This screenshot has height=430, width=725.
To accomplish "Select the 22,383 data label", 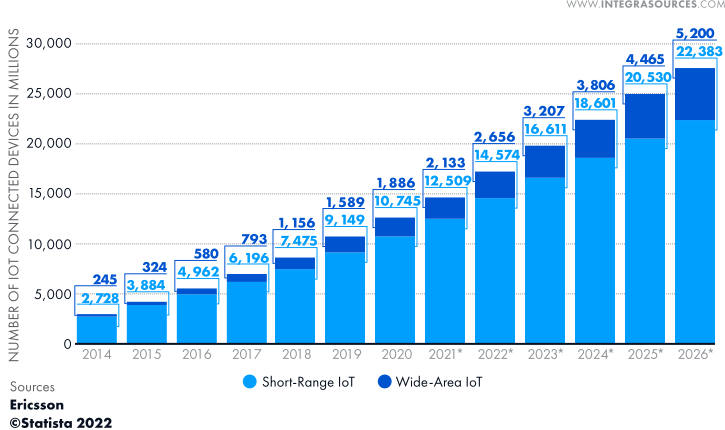I will 695,52.
